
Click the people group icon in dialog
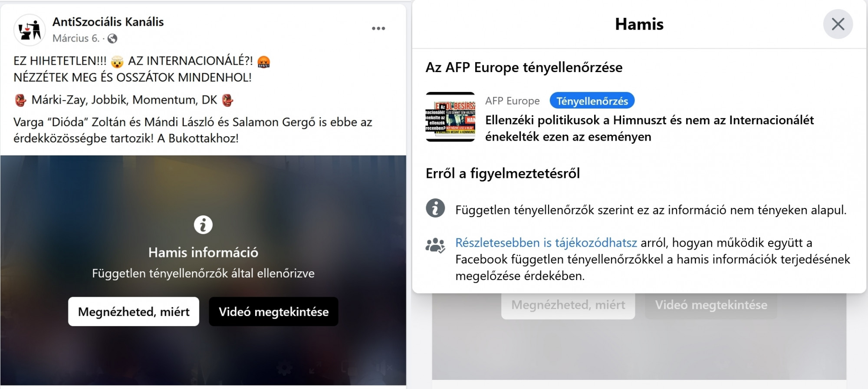click(435, 246)
